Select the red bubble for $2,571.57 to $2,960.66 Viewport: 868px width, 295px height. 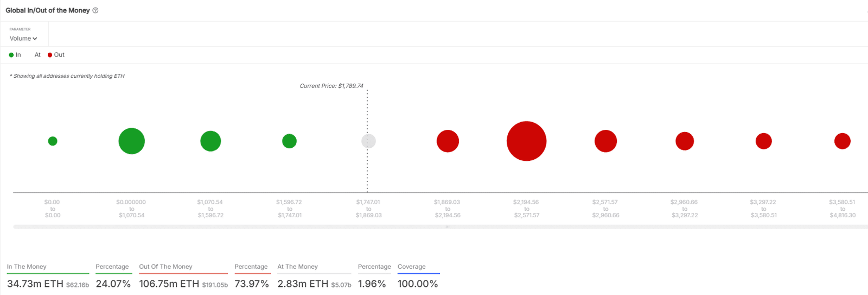point(605,141)
